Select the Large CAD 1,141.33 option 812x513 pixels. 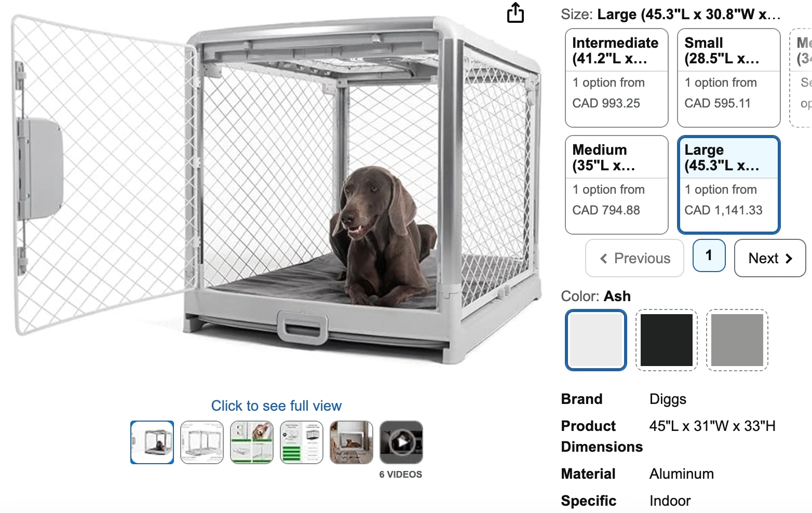pyautogui.click(x=729, y=185)
